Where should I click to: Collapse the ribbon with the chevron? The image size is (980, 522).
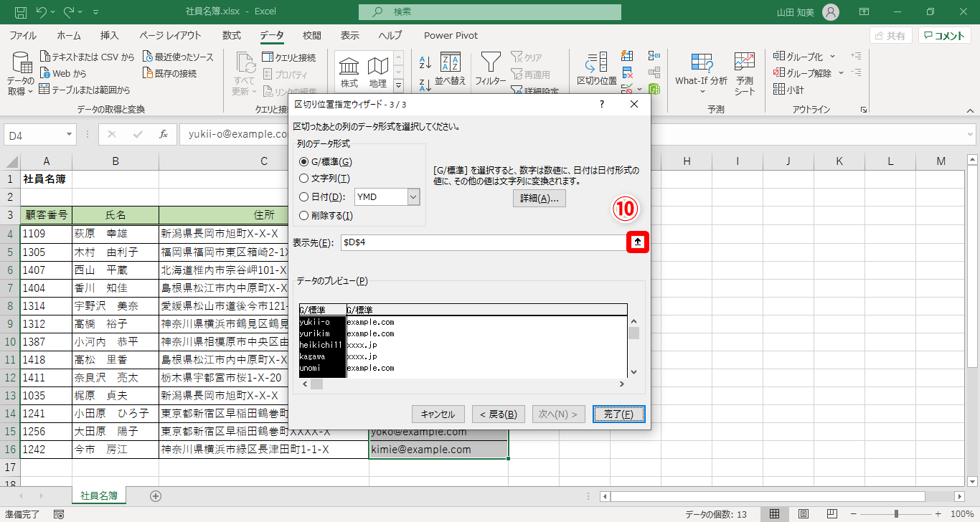969,110
